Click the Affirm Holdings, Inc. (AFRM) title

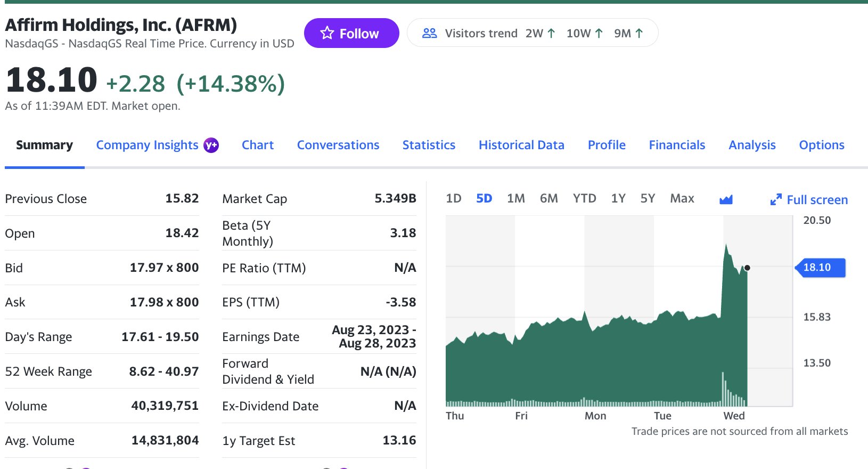121,25
